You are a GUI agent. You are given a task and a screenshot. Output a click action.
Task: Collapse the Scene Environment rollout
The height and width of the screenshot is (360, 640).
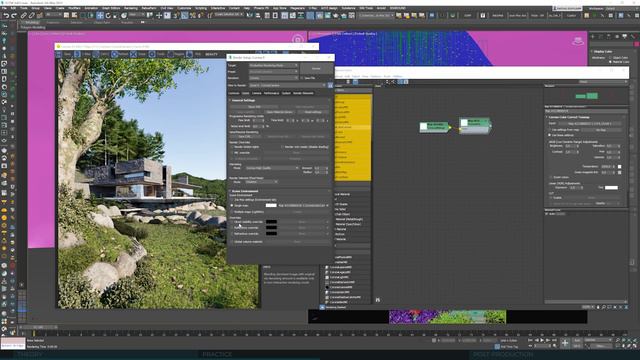click(x=245, y=191)
